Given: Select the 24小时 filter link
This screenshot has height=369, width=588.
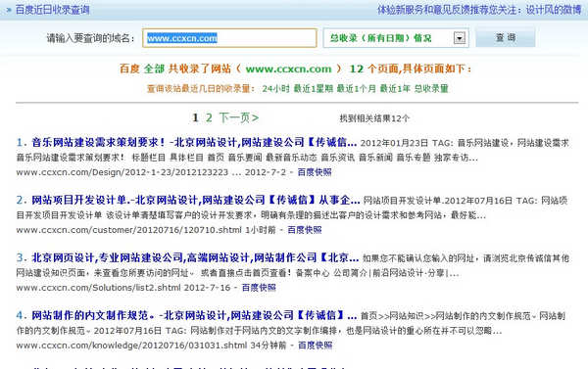Looking at the screenshot, I should [x=276, y=89].
